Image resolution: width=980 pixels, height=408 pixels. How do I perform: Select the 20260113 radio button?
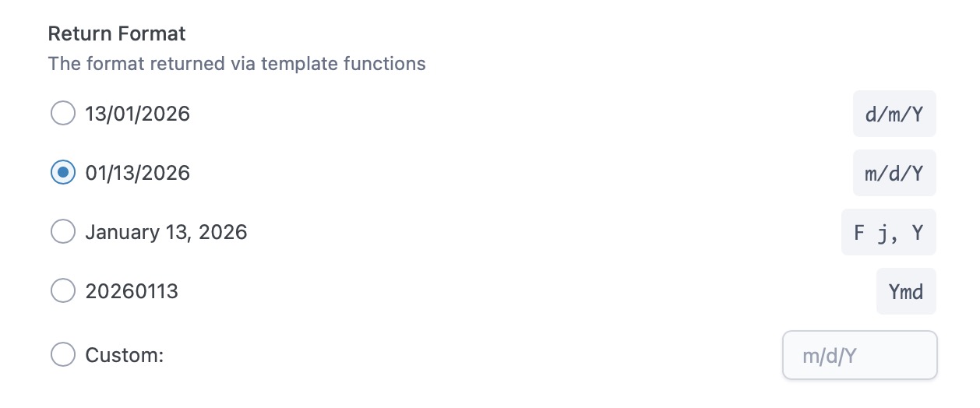click(63, 291)
